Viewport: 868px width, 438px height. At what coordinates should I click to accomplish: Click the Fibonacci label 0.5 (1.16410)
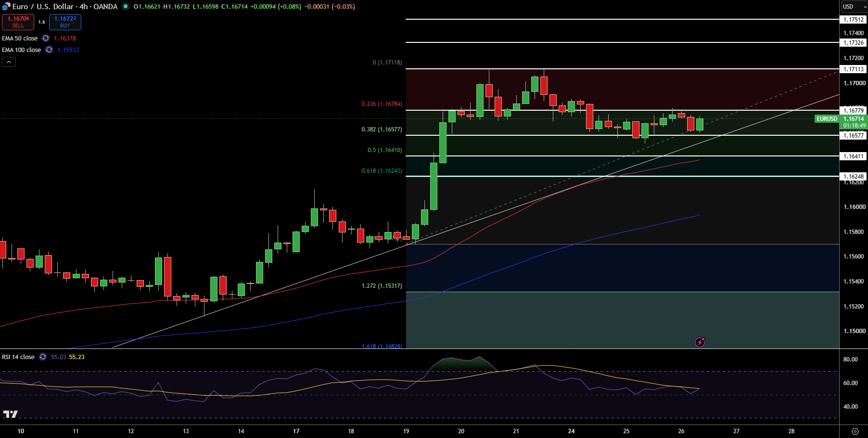(x=385, y=150)
